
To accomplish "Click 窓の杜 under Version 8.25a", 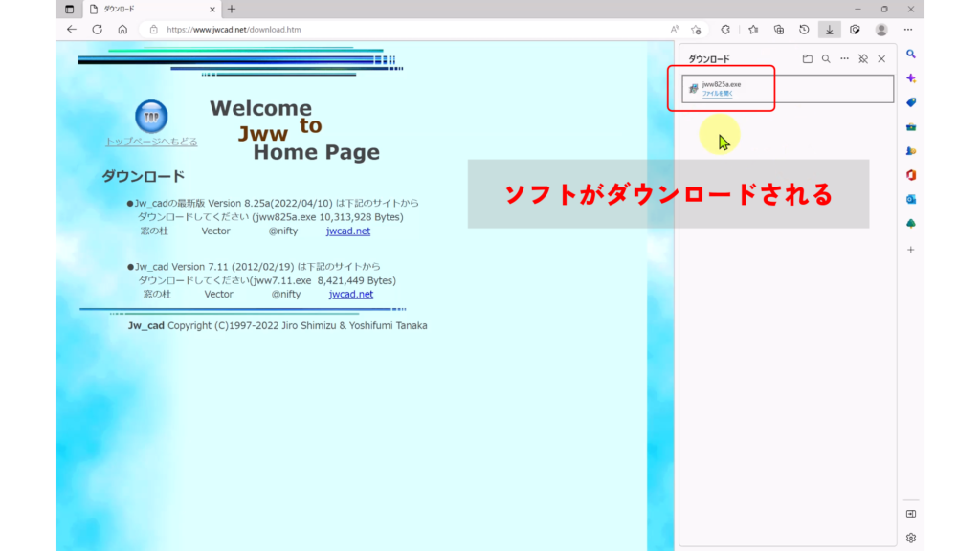I will click(x=154, y=231).
